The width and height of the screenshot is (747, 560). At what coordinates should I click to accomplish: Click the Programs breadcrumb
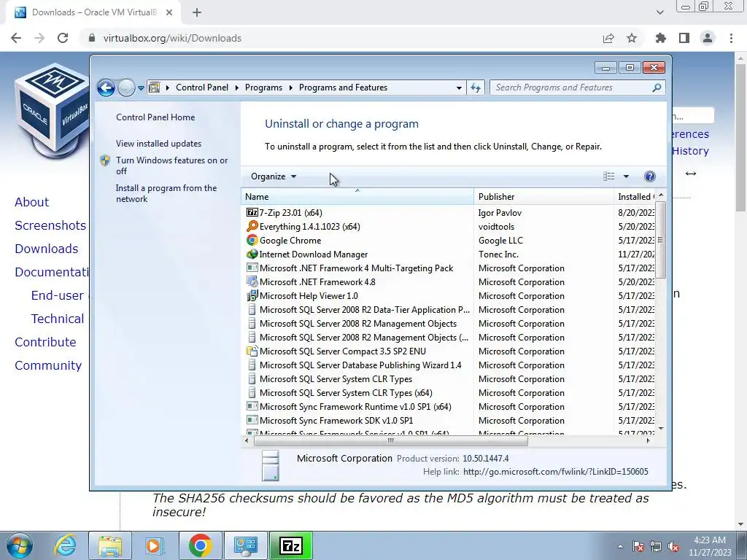[263, 87]
